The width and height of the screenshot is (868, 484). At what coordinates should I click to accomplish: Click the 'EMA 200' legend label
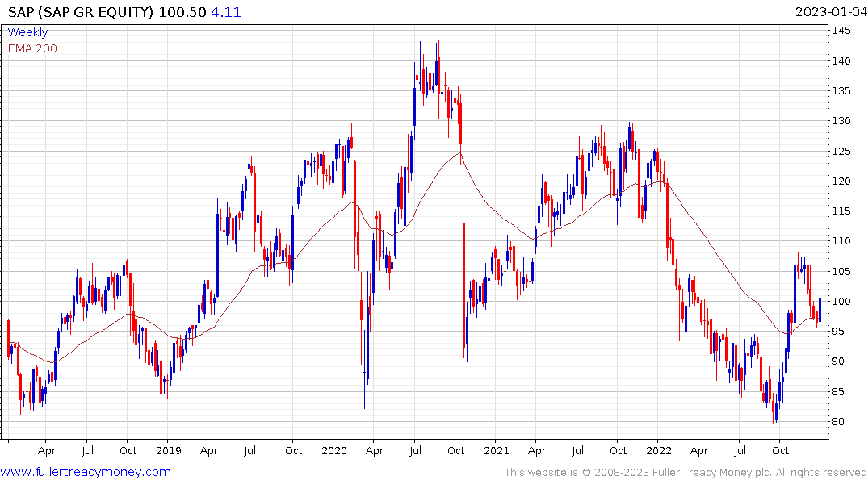click(x=32, y=48)
